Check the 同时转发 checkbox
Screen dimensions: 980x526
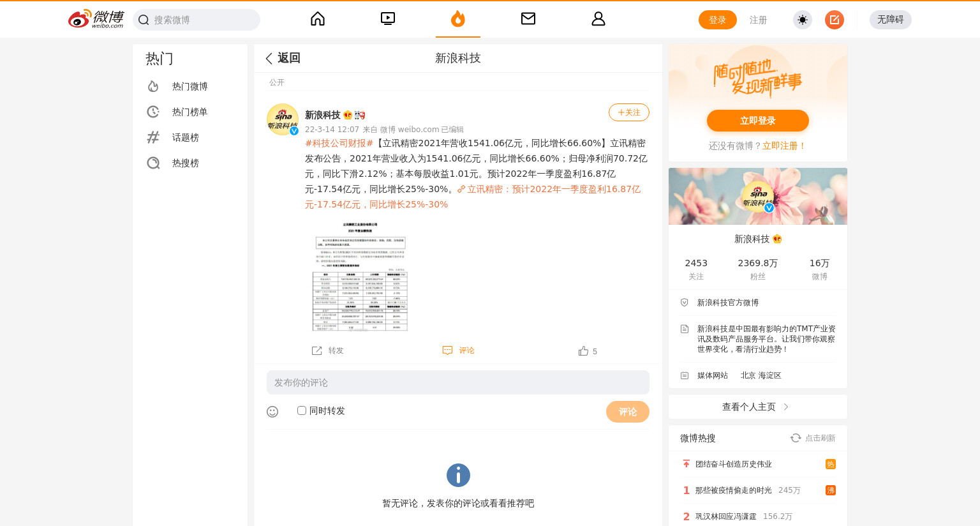pyautogui.click(x=302, y=410)
